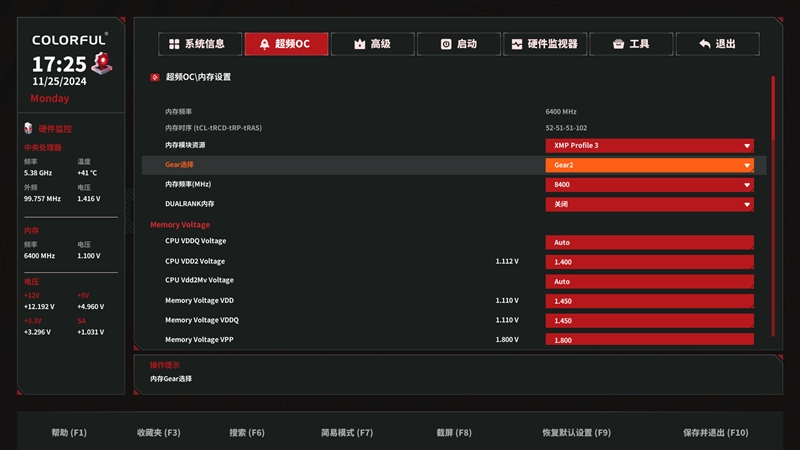Click 搜索 (F6) shortcut
Screen dimensions: 800x450
(x=247, y=433)
